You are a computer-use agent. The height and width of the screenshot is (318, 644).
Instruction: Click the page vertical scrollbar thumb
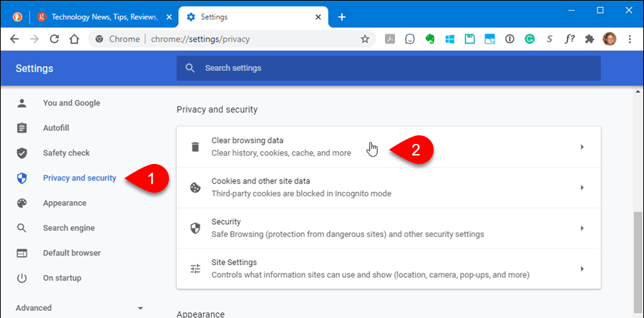[638, 263]
